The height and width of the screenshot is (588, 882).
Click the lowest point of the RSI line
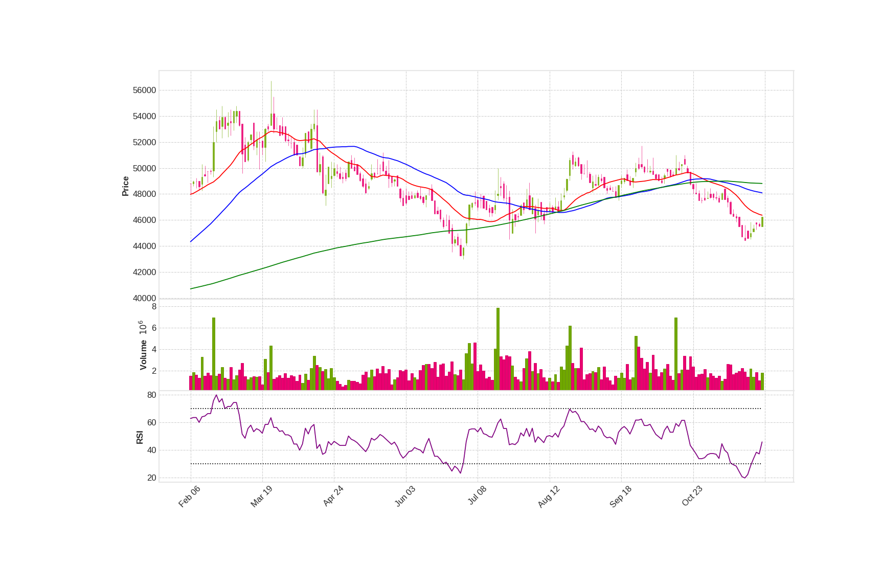[744, 478]
